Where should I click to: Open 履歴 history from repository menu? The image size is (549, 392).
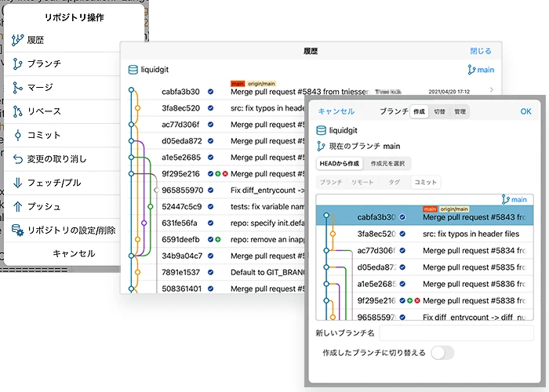pyautogui.click(x=63, y=40)
